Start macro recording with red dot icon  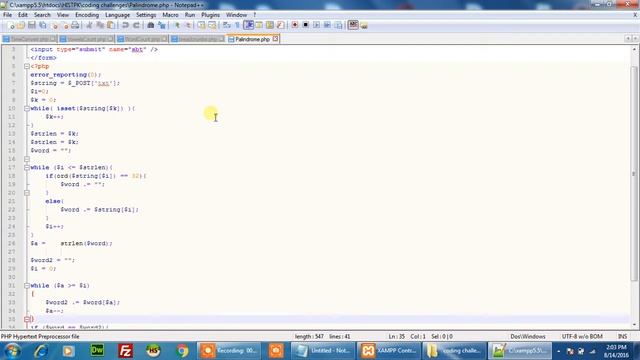(295, 25)
